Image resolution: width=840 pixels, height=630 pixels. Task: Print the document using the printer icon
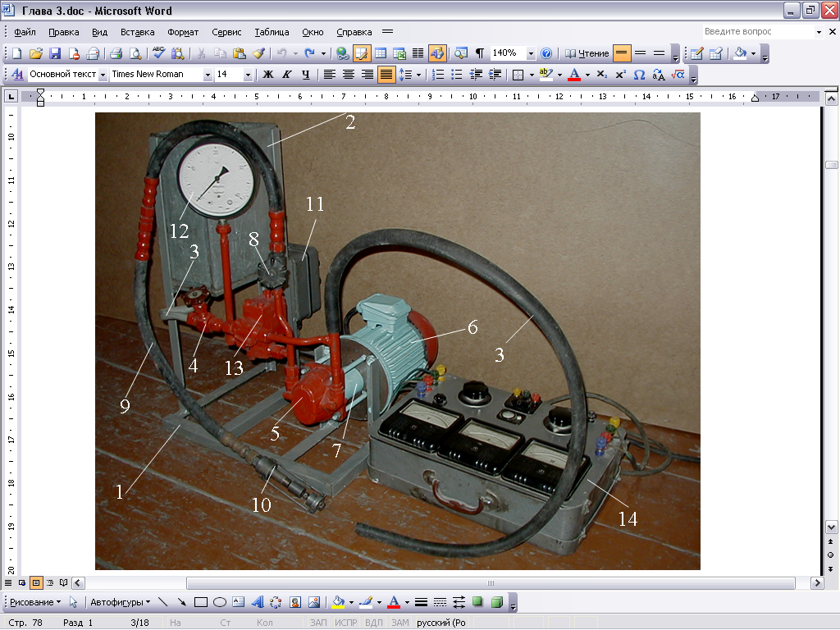(x=116, y=53)
